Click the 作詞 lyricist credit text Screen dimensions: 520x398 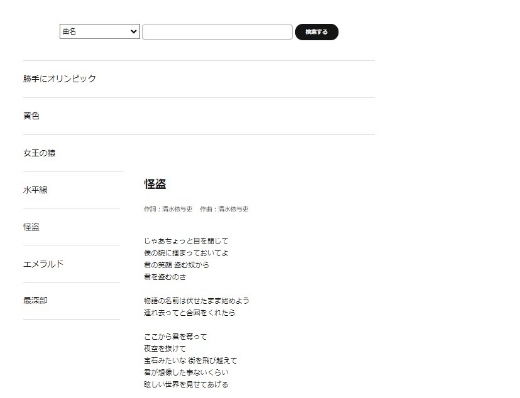click(x=168, y=209)
